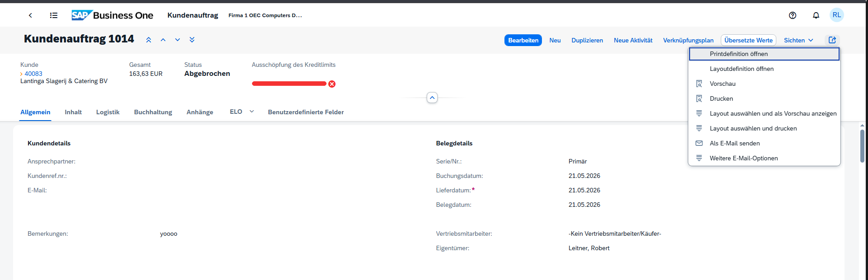
Task: Click the Bearbeiten button
Action: click(523, 40)
